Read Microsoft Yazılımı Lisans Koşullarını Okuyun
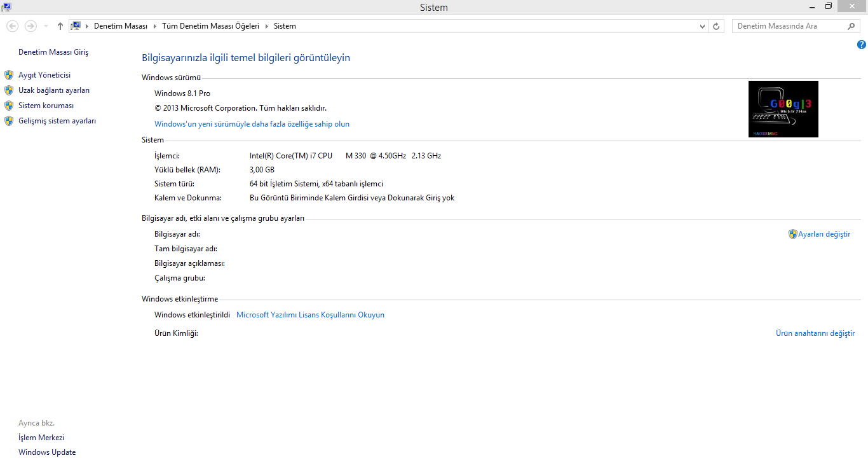 pyautogui.click(x=310, y=315)
